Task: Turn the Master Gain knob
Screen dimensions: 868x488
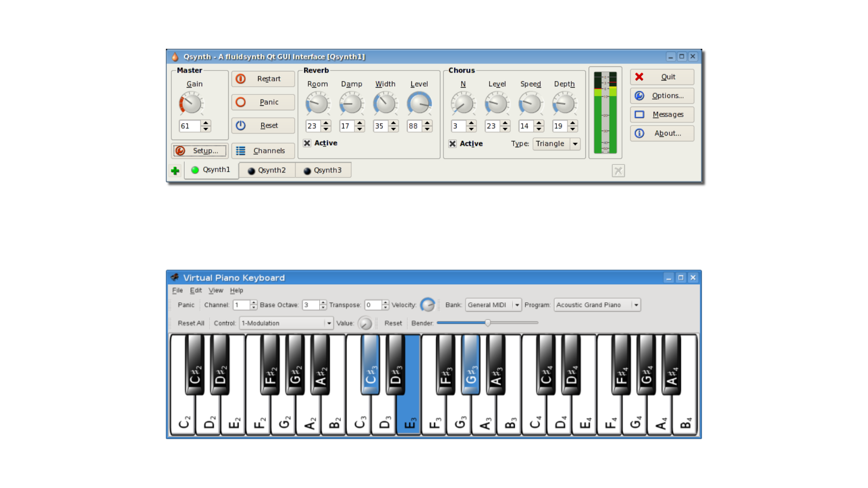Action: click(191, 103)
